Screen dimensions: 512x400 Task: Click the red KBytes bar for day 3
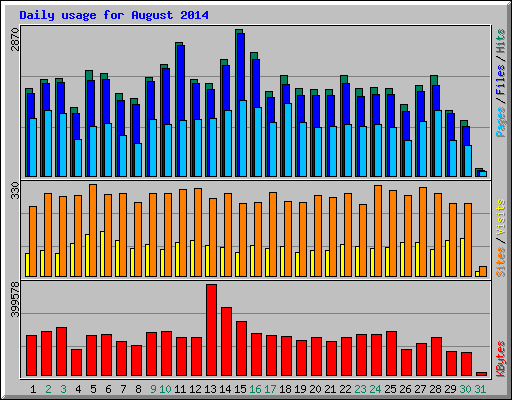pyautogui.click(x=61, y=351)
